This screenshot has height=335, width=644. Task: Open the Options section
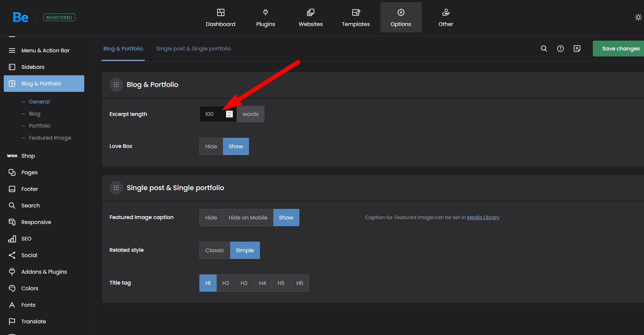pyautogui.click(x=401, y=17)
